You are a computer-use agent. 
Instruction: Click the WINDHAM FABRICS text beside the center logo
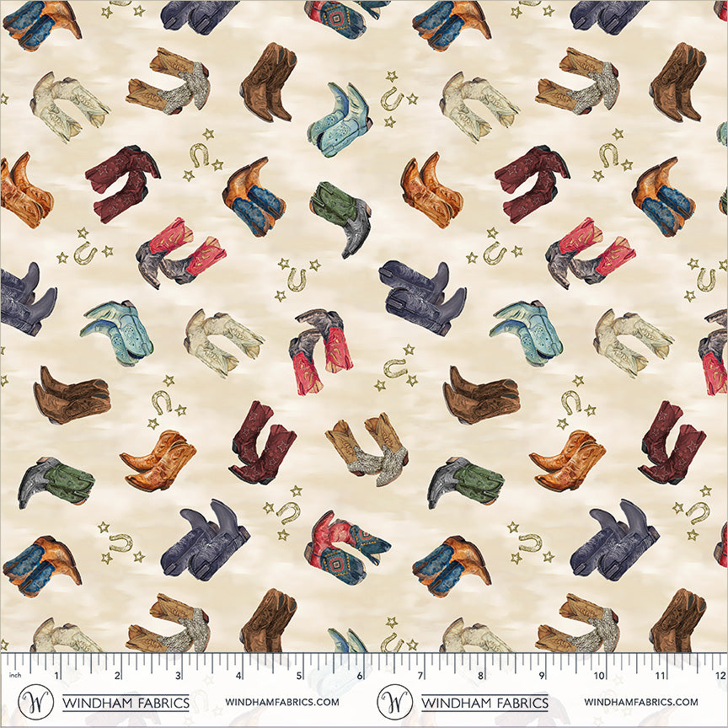coord(484,702)
